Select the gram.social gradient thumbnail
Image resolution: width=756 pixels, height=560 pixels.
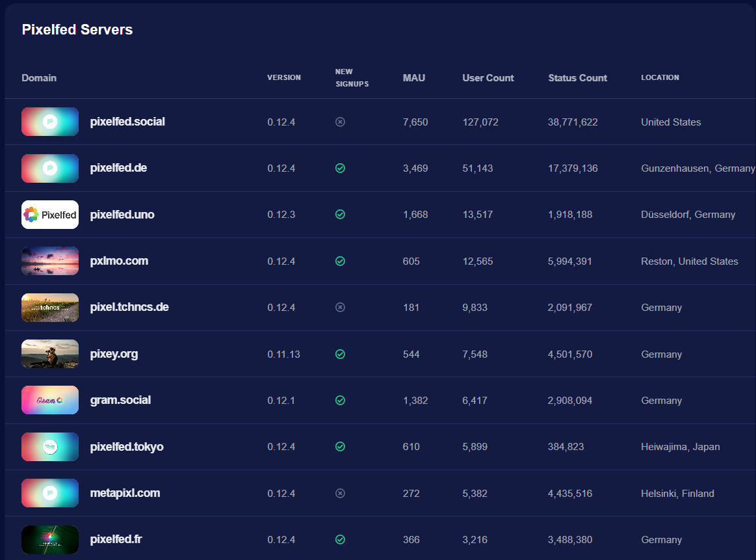coord(50,401)
